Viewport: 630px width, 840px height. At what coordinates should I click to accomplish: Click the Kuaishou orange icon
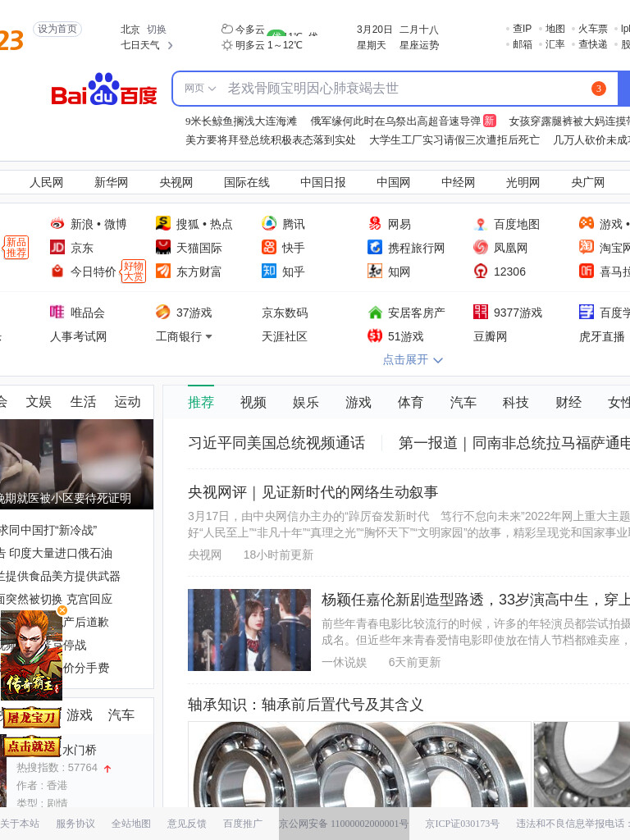click(x=269, y=247)
